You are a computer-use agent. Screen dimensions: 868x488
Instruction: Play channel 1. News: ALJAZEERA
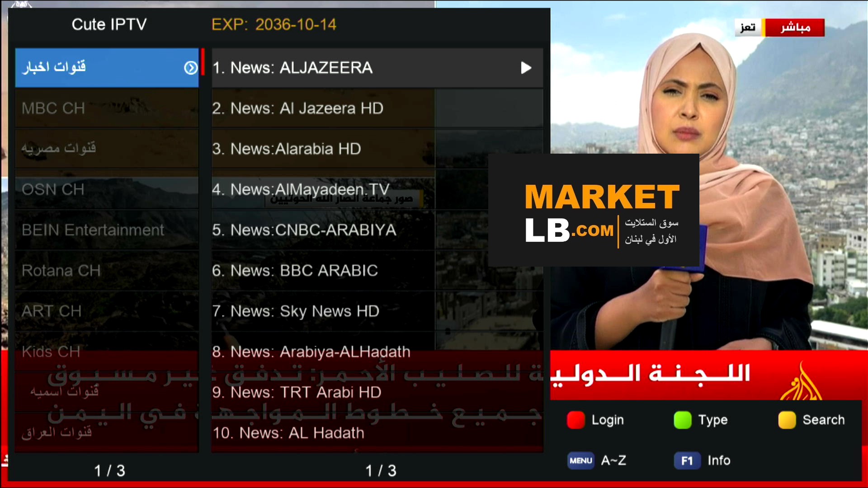coord(377,68)
